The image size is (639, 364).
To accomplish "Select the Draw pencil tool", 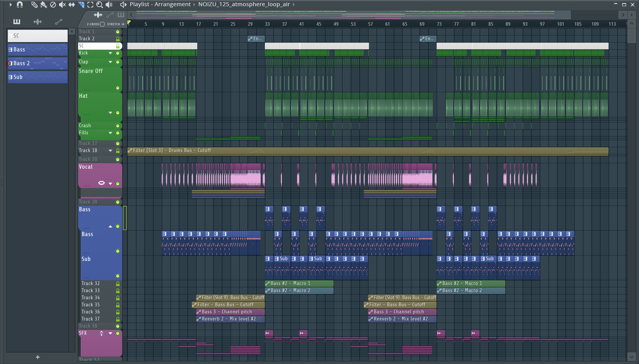I will point(34,4).
